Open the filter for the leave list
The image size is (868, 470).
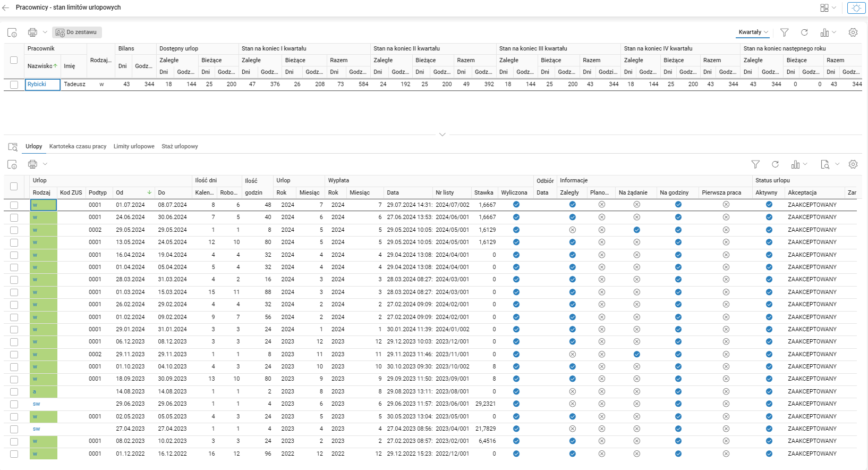(755, 164)
